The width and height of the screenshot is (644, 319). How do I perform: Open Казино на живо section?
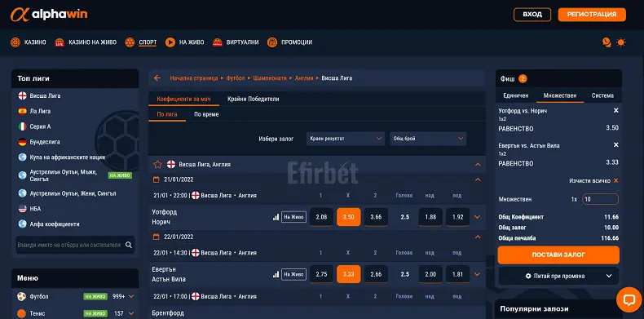(x=86, y=42)
